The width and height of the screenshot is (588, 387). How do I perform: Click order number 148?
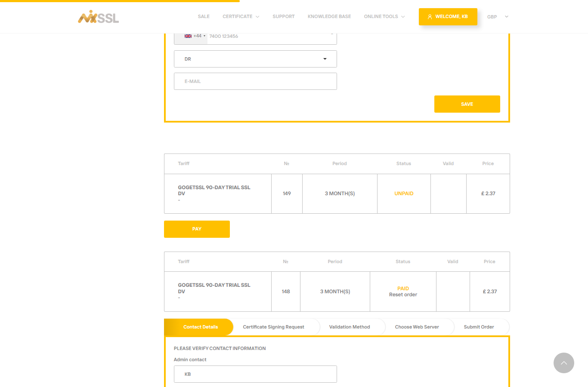pyautogui.click(x=286, y=292)
